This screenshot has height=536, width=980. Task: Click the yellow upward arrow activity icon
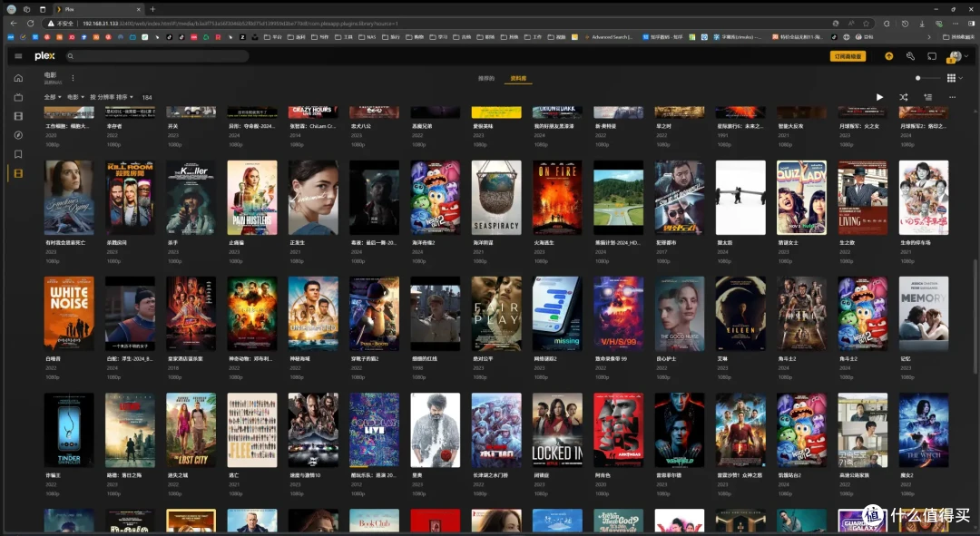point(888,56)
